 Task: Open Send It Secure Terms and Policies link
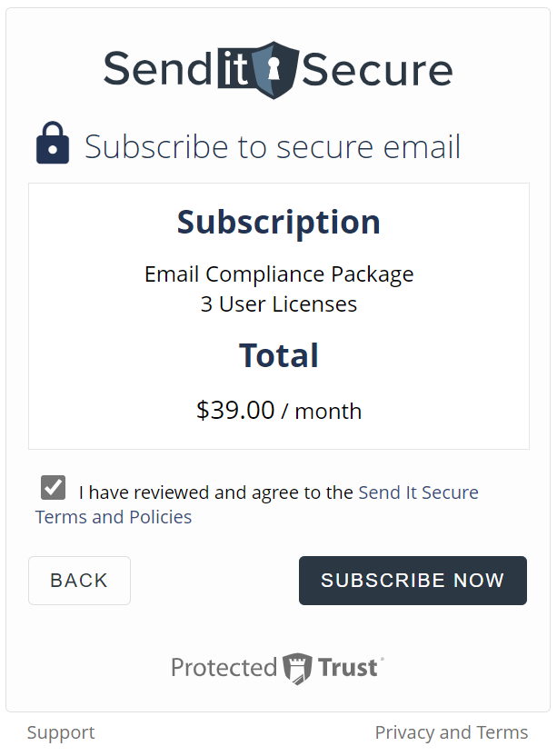point(257,504)
